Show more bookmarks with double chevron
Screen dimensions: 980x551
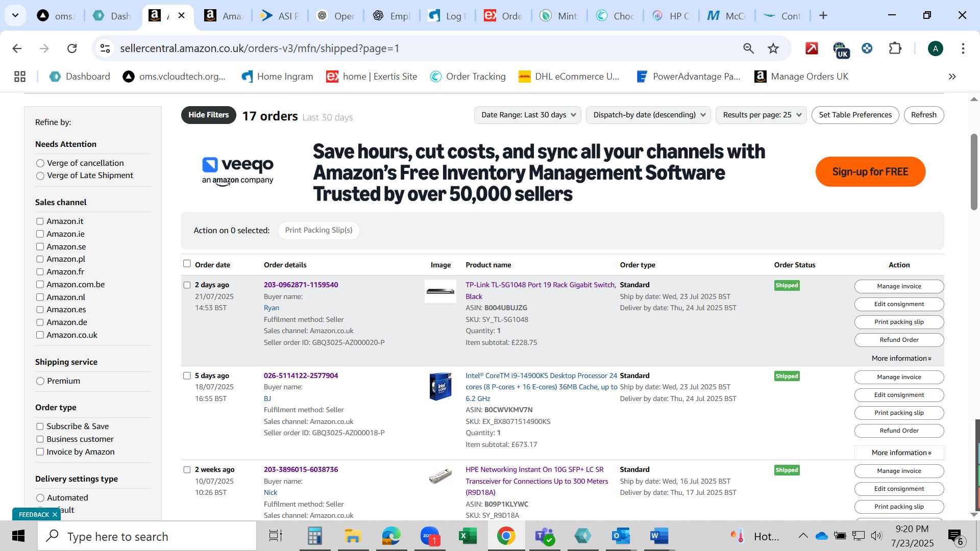pos(952,77)
